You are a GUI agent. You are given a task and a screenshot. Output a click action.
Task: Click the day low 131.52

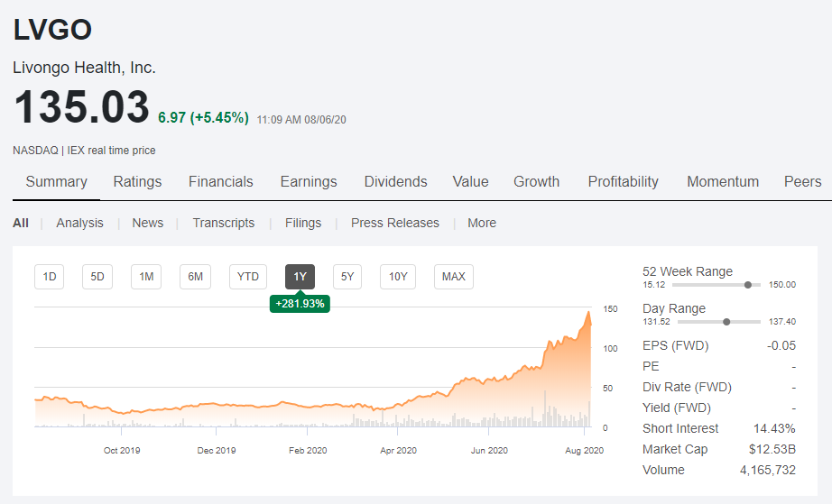(656, 322)
